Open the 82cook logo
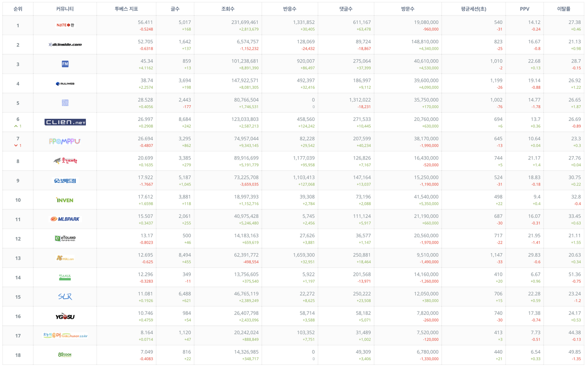The width and height of the screenshot is (588, 368). tap(65, 355)
